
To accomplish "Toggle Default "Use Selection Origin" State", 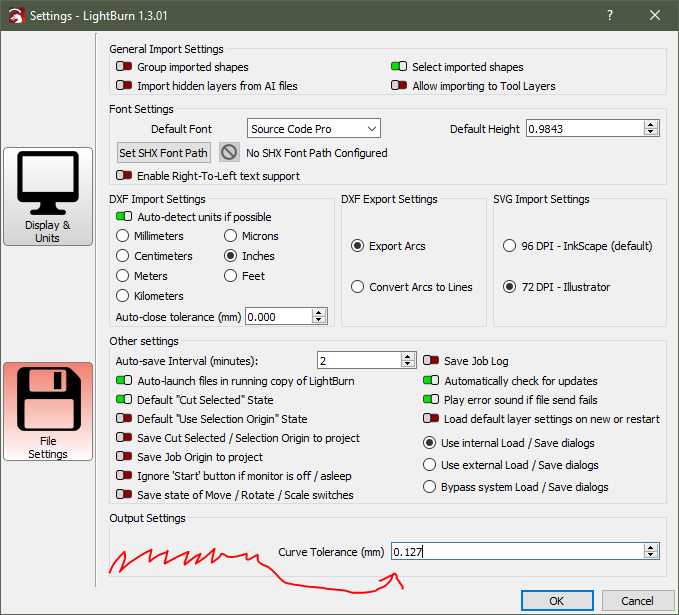I will [x=124, y=418].
